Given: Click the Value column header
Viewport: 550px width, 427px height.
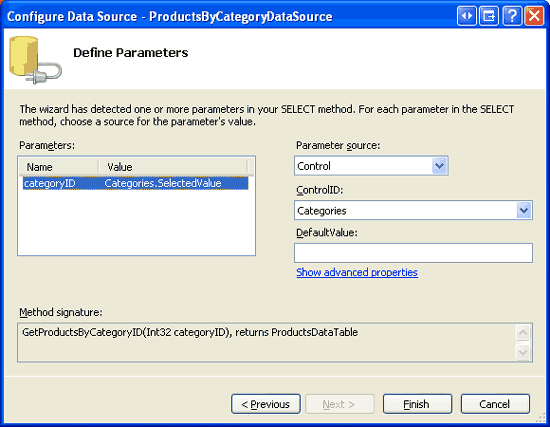Looking at the screenshot, I should click(173, 167).
